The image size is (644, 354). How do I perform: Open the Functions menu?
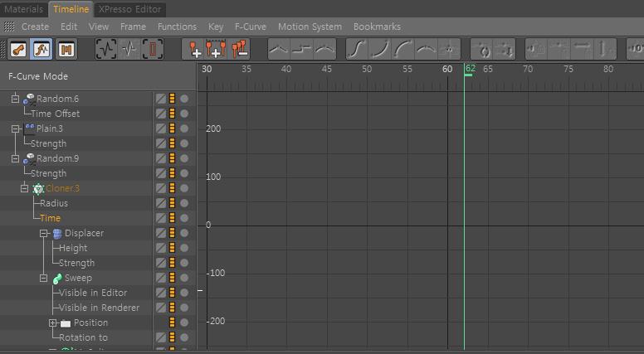pyautogui.click(x=177, y=27)
